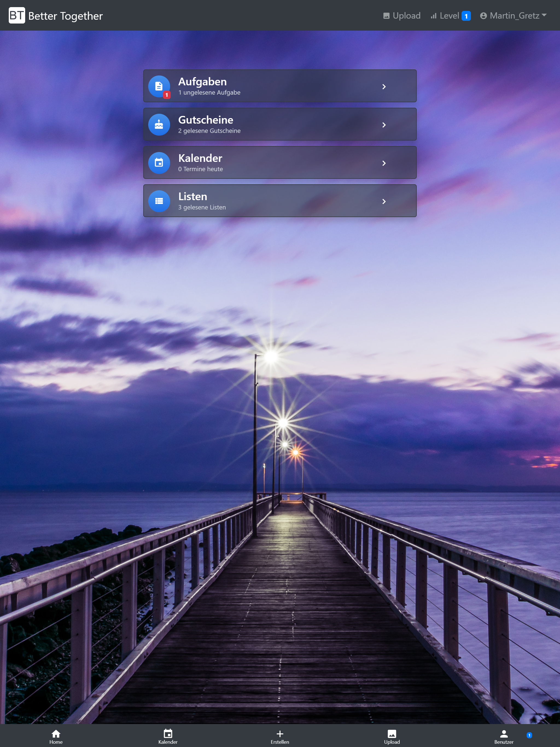The height and width of the screenshot is (747, 560).
Task: Click the user account icon beside Martin_Gretz
Action: pos(483,16)
